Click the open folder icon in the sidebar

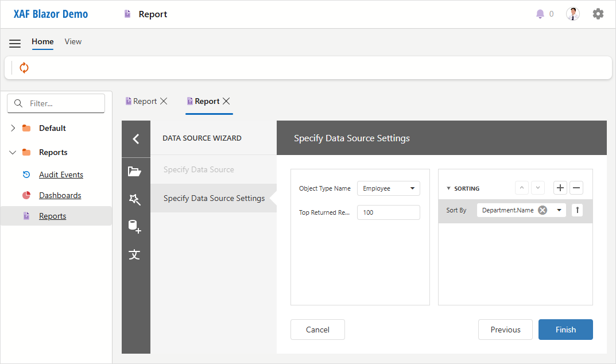[134, 172]
